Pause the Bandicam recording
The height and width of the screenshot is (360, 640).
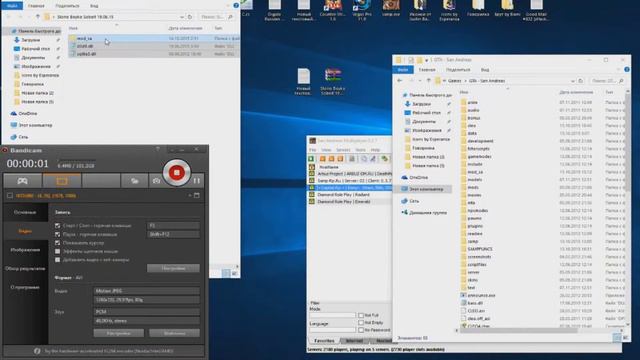[x=197, y=180]
